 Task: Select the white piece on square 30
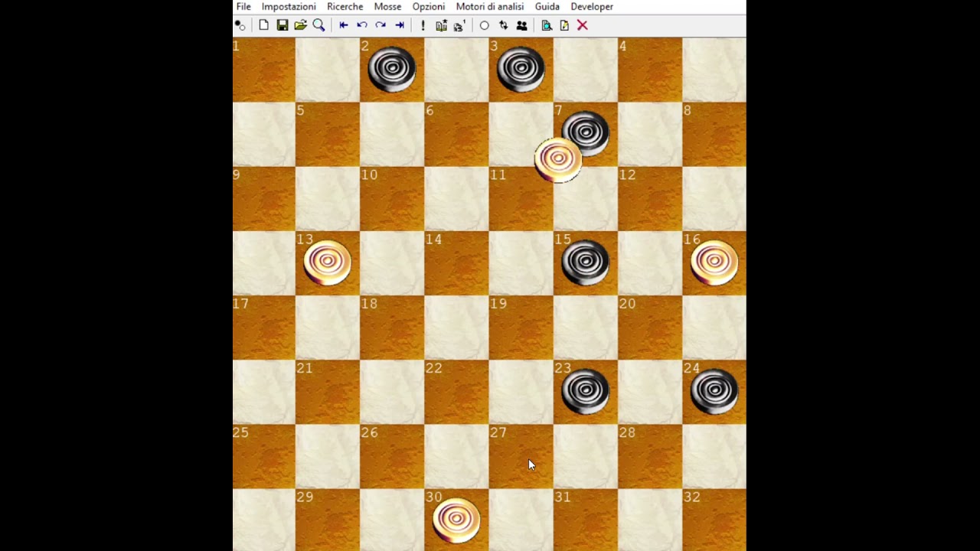point(456,520)
